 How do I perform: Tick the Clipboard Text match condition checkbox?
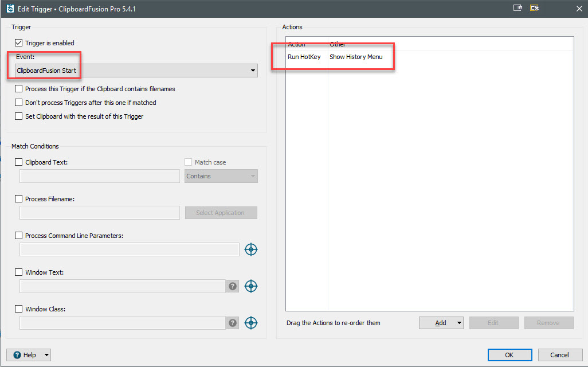pos(19,162)
